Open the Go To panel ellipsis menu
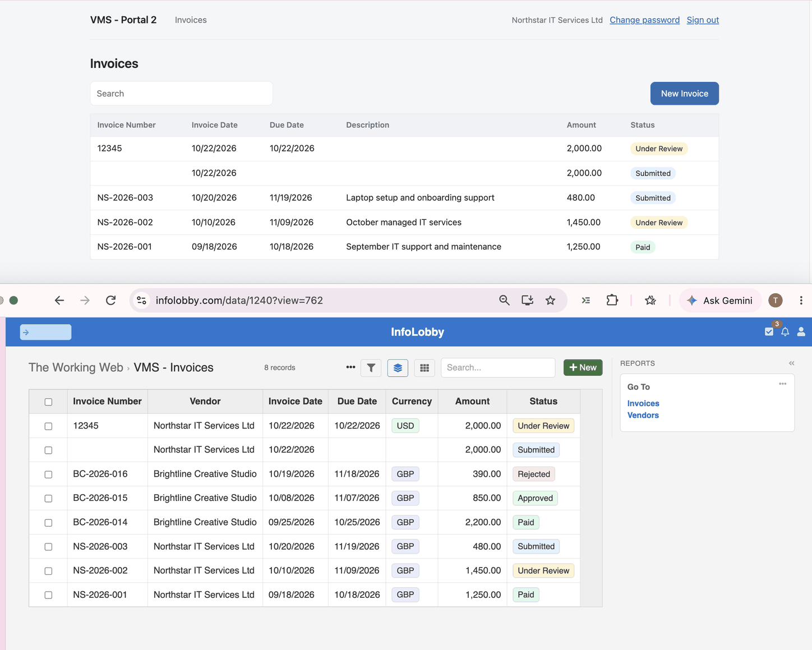This screenshot has height=650, width=812. [782, 384]
